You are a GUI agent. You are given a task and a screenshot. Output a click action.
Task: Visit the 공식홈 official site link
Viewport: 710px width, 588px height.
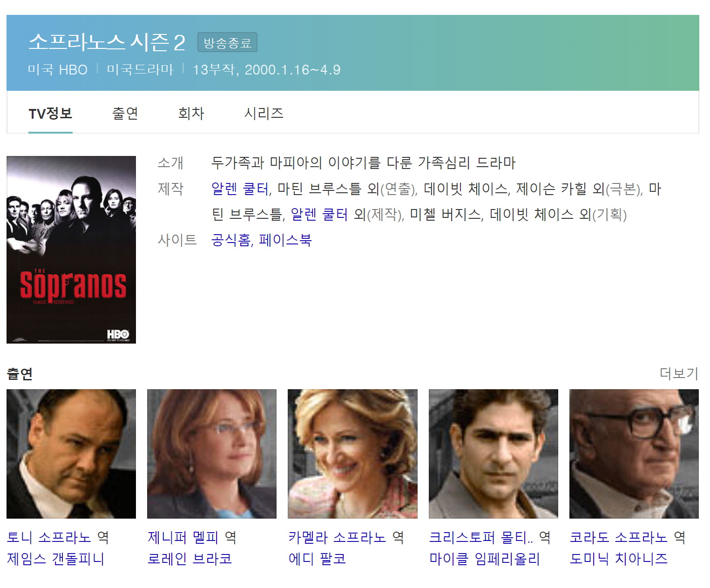click(x=231, y=240)
